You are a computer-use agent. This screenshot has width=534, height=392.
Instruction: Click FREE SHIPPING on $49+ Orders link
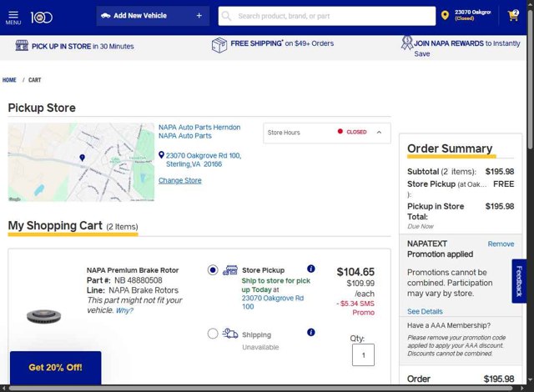[x=282, y=43]
